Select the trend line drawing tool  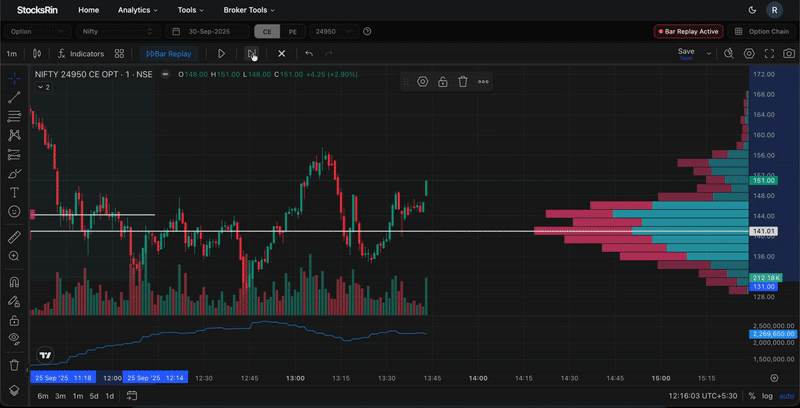click(x=14, y=98)
